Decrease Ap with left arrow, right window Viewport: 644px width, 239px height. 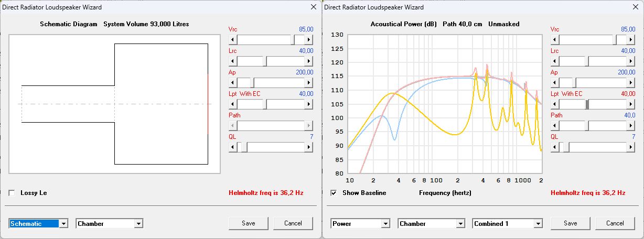555,83
